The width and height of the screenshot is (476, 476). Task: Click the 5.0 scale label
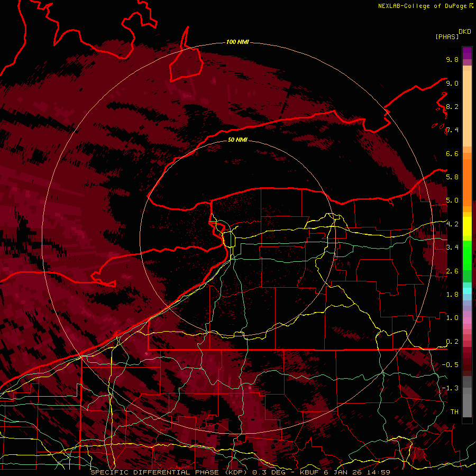pyautogui.click(x=452, y=200)
